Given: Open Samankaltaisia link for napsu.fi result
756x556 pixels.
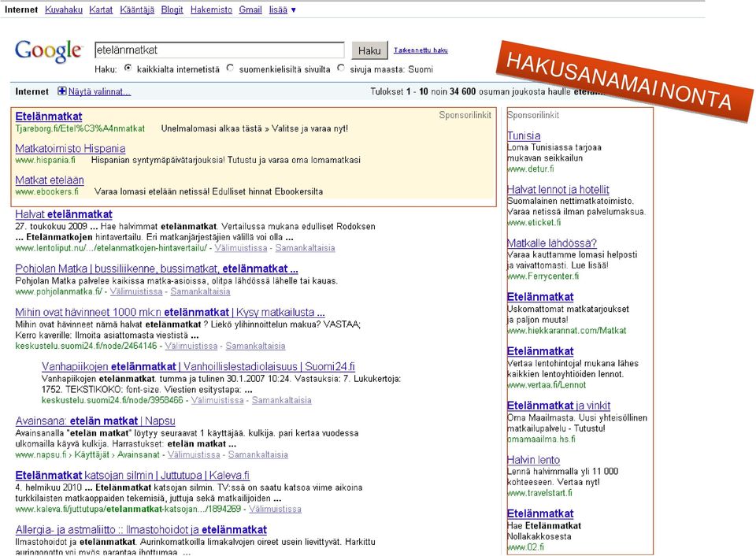Looking at the screenshot, I should (258, 454).
